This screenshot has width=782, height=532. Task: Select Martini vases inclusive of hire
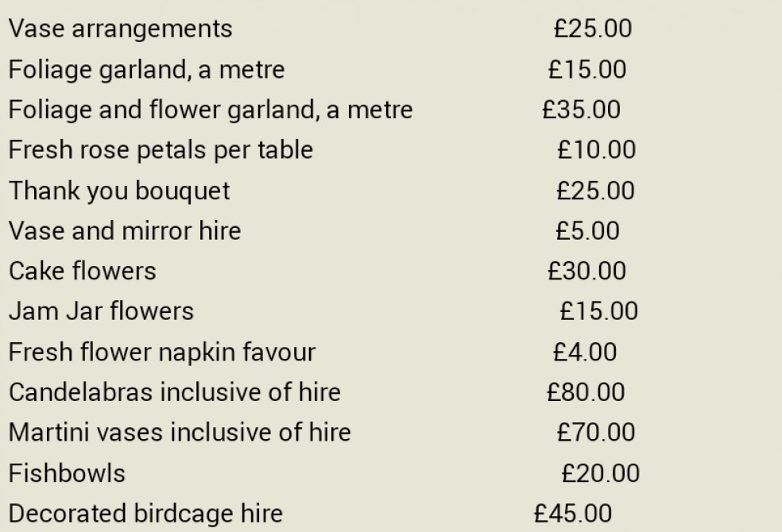click(180, 433)
